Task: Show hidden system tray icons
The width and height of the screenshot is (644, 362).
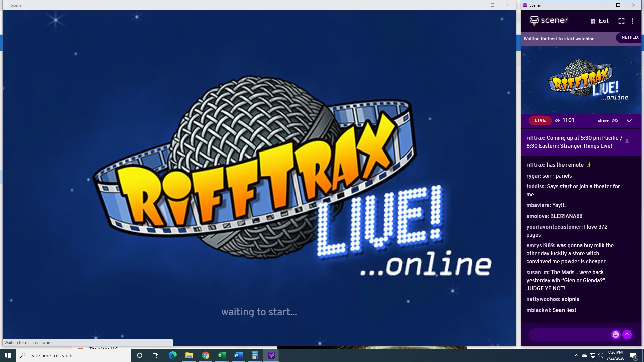Action: 576,355
